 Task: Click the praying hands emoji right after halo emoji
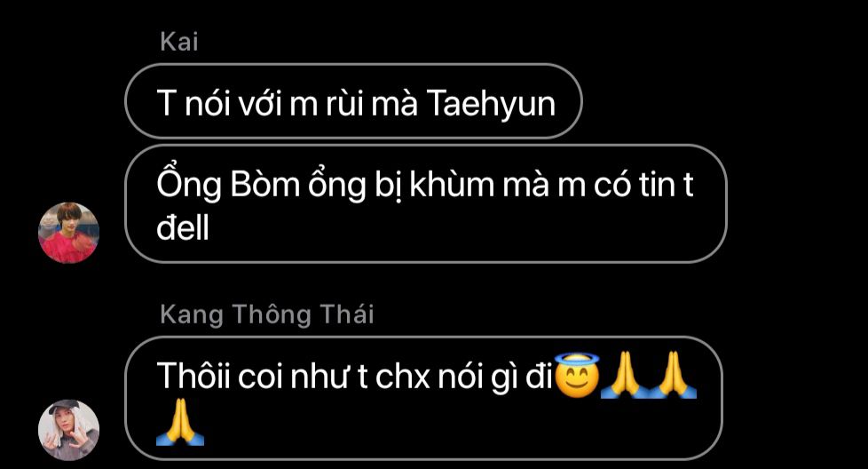pyautogui.click(x=625, y=375)
